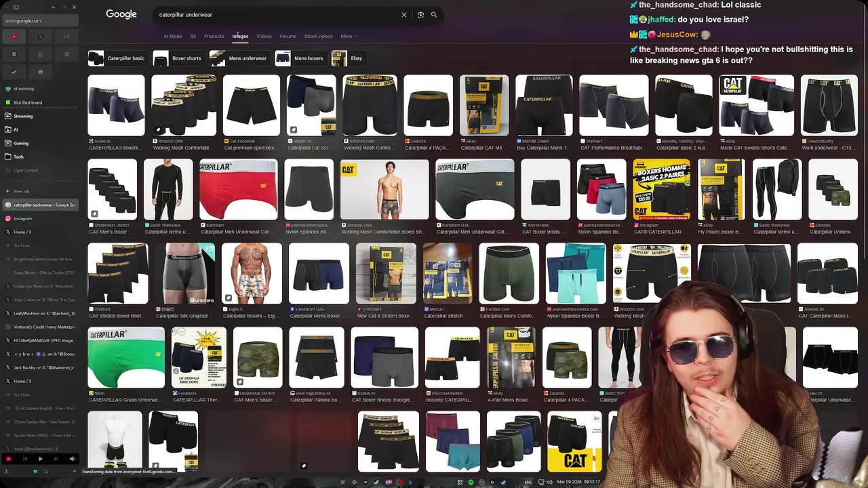Go back using the sidebar back arrow

[x=54, y=7]
